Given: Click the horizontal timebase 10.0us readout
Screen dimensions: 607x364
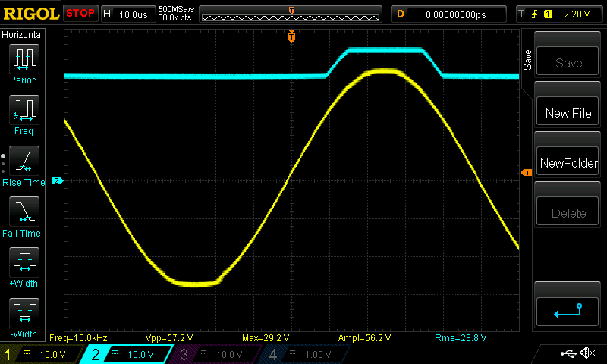Looking at the screenshot, I should point(128,14).
